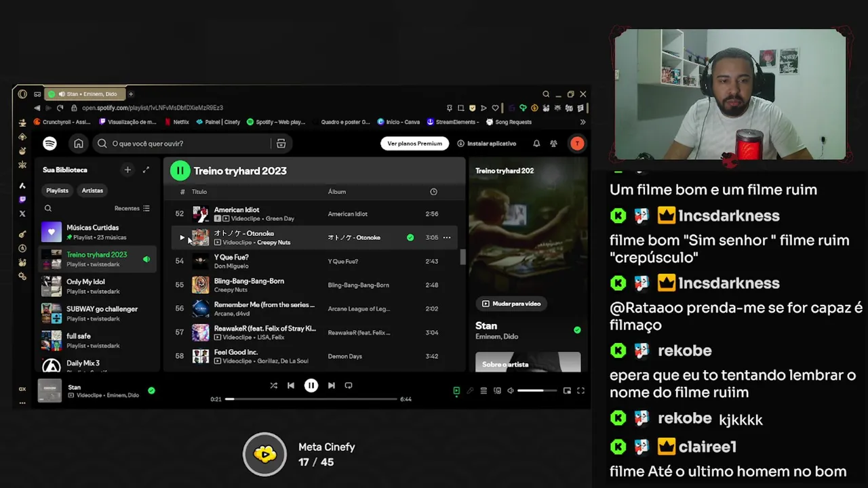
Task: Skip to previous track
Action: pos(291,386)
